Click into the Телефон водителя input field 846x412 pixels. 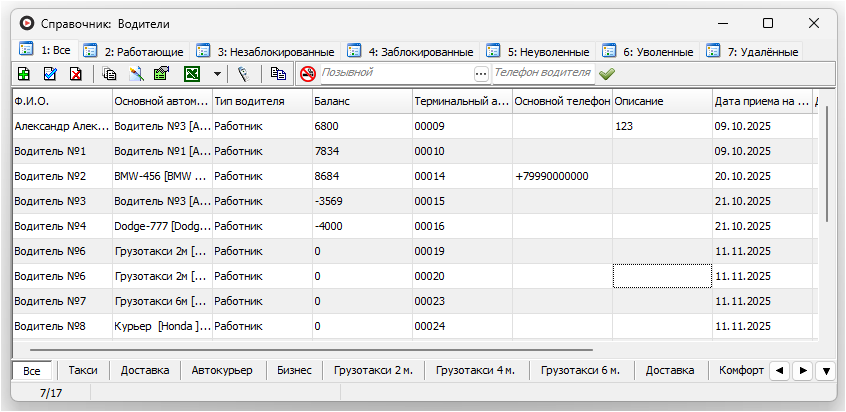point(543,73)
